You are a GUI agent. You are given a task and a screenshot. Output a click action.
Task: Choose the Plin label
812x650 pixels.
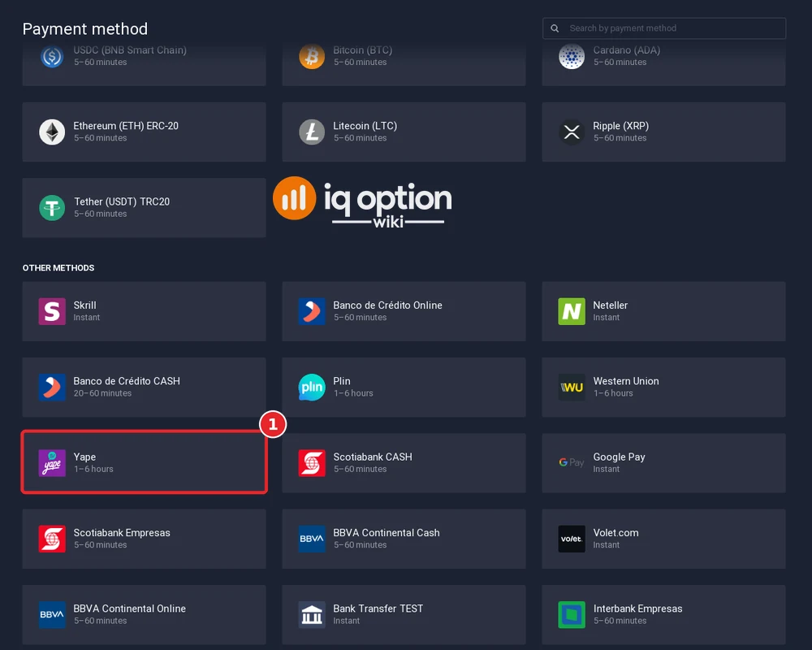(x=342, y=381)
